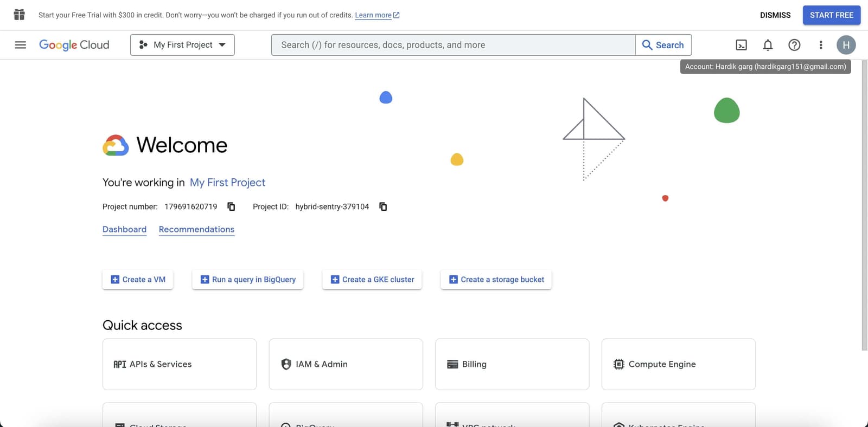Click the magnifier Search button
This screenshot has width=868, height=427.
click(x=663, y=45)
